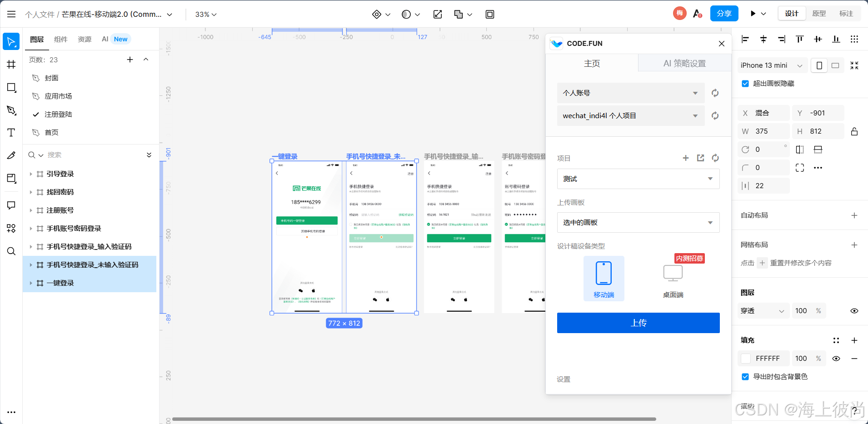Expand the 一键登录 layer group
Viewport: 868px width, 424px height.
[31, 283]
